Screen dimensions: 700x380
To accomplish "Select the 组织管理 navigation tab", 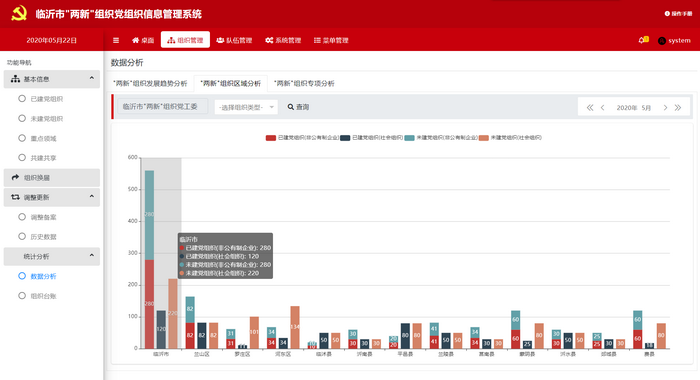I will tap(185, 40).
